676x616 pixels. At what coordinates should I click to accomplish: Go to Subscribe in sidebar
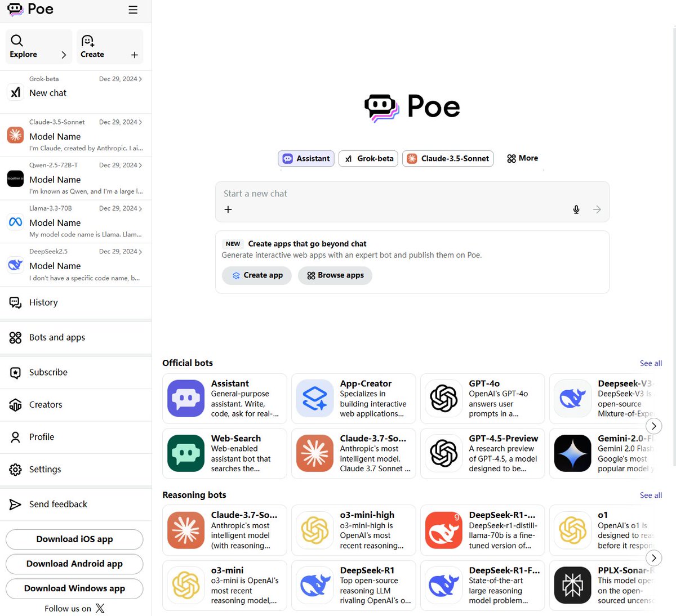point(76,372)
